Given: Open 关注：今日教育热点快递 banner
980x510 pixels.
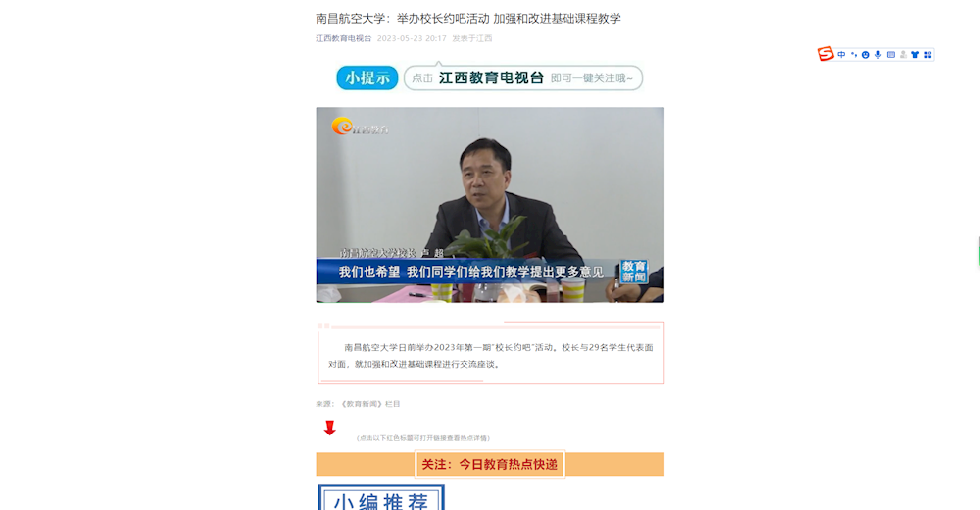Looking at the screenshot, I should click(x=490, y=464).
